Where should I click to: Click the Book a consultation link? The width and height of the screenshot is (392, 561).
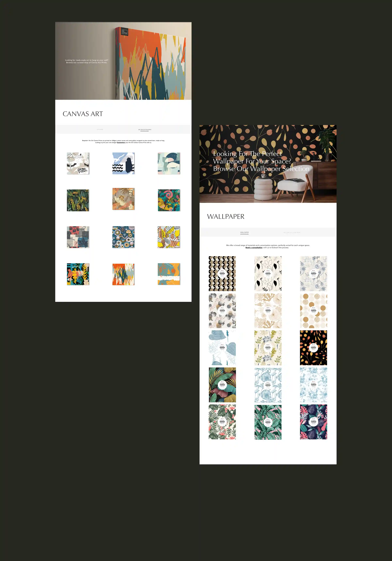254,248
